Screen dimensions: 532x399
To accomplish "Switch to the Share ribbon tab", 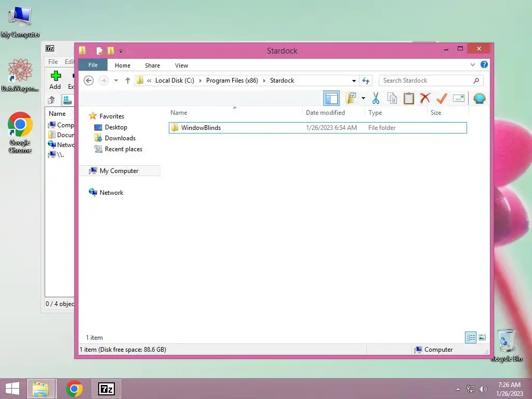I will (x=152, y=65).
